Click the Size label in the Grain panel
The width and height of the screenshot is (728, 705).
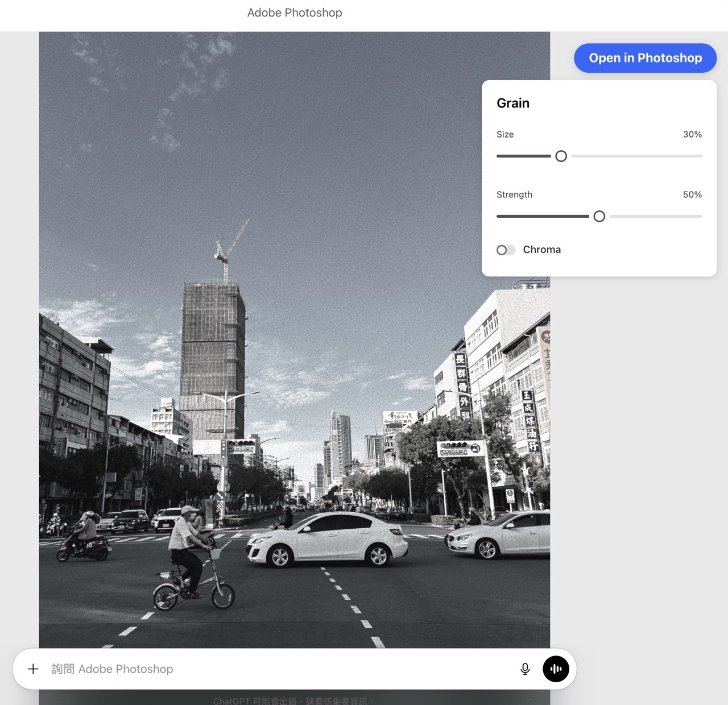[x=505, y=134]
